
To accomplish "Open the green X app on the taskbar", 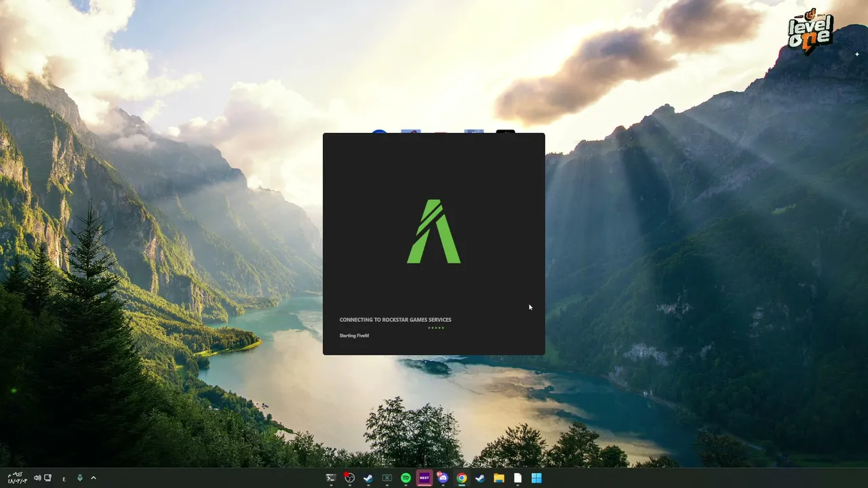I will [387, 478].
